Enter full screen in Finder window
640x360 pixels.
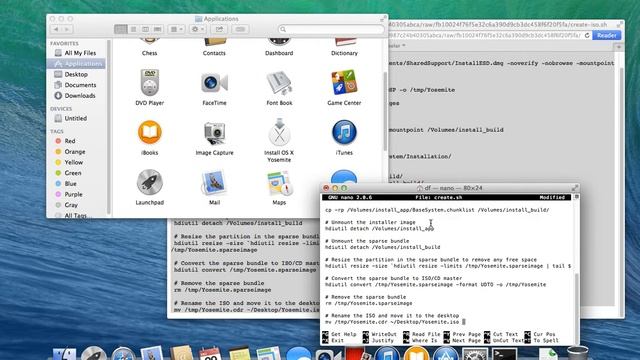382,19
